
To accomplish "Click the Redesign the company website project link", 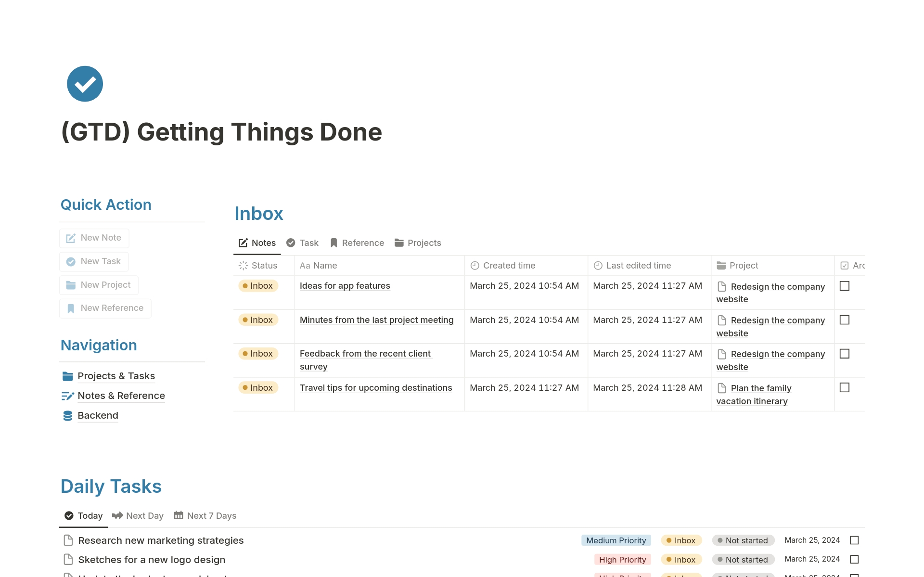I will (771, 293).
